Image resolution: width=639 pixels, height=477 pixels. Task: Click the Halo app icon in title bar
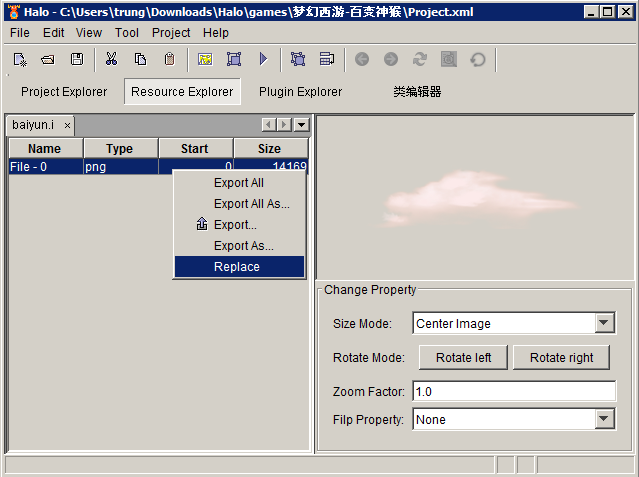tap(14, 12)
